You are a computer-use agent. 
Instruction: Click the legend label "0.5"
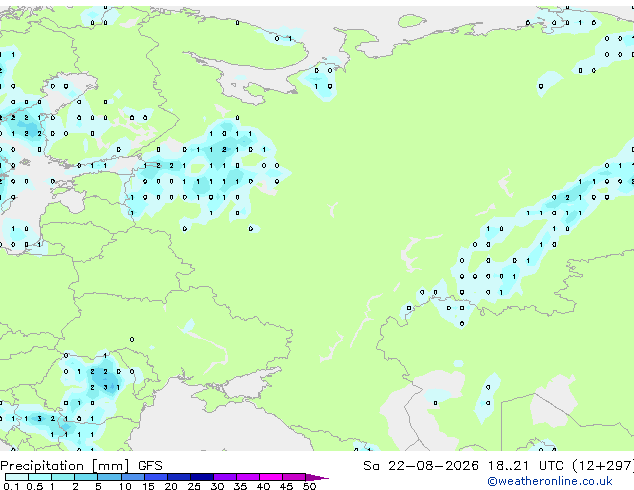pyautogui.click(x=35, y=486)
